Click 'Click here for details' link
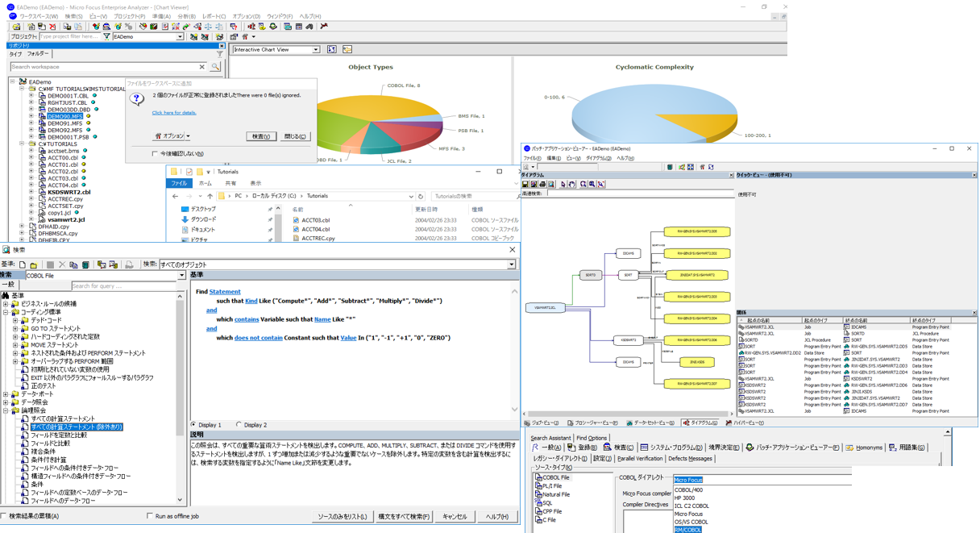The width and height of the screenshot is (980, 533). point(174,113)
